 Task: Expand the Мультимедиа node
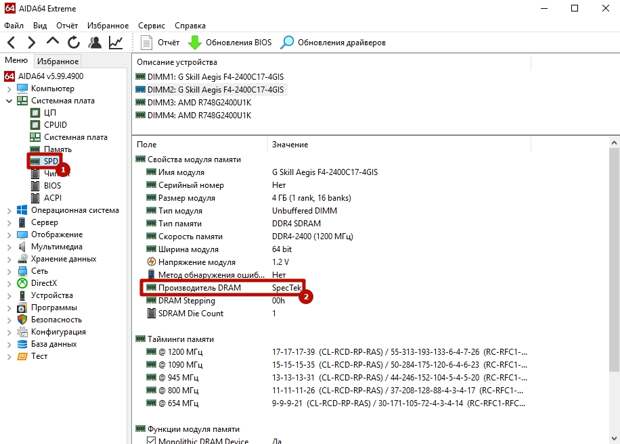(9, 248)
